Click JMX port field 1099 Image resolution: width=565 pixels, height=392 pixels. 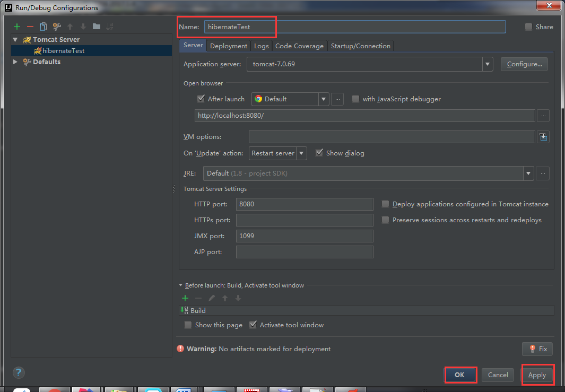[305, 236]
